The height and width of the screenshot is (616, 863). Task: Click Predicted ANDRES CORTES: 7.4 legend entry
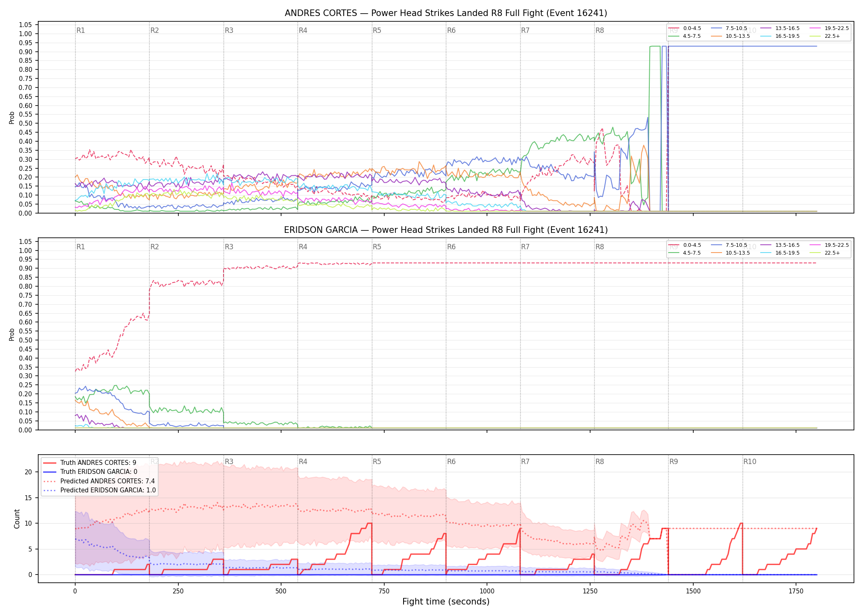tap(99, 481)
